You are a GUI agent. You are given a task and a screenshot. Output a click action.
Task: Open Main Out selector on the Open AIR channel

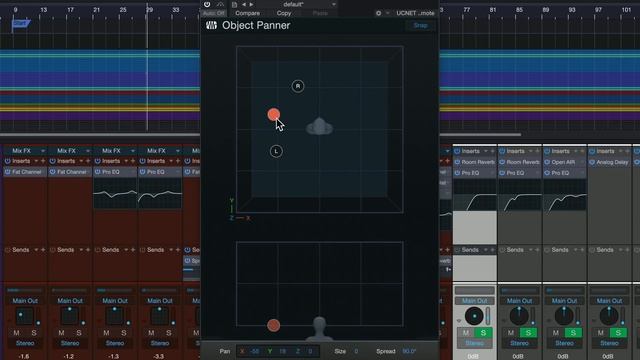pos(564,301)
